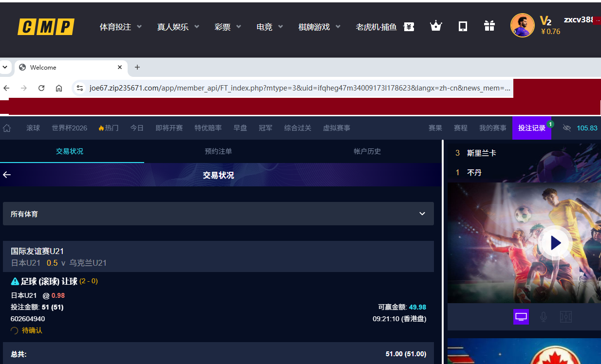This screenshot has width=601, height=364.
Task: Close the Welcome browser tab
Action: click(120, 67)
